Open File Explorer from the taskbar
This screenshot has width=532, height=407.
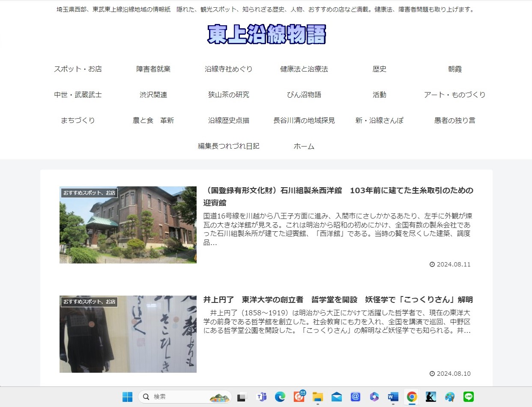click(317, 397)
